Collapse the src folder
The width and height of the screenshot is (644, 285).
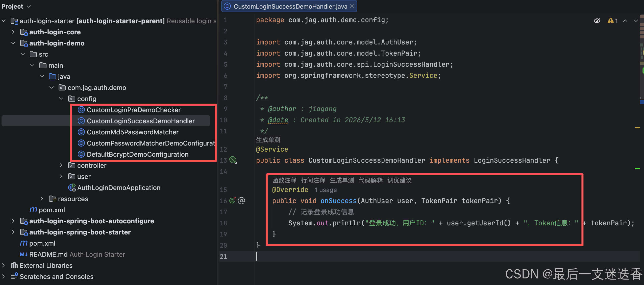click(23, 54)
